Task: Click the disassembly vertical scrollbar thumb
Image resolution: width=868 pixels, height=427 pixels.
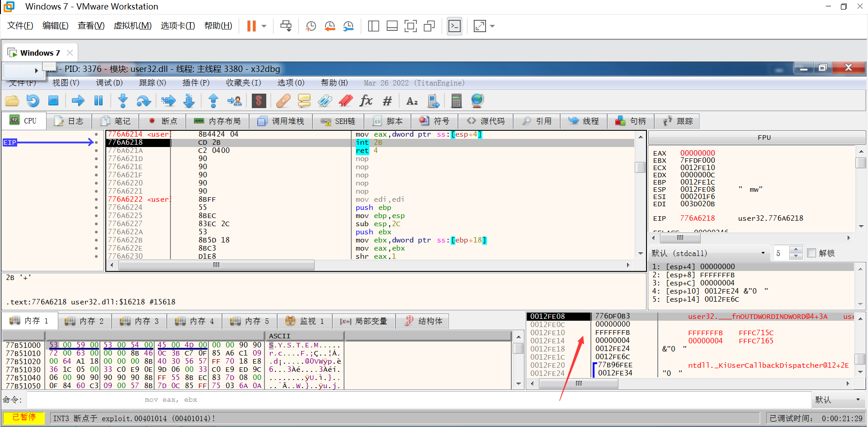Action: pos(640,167)
